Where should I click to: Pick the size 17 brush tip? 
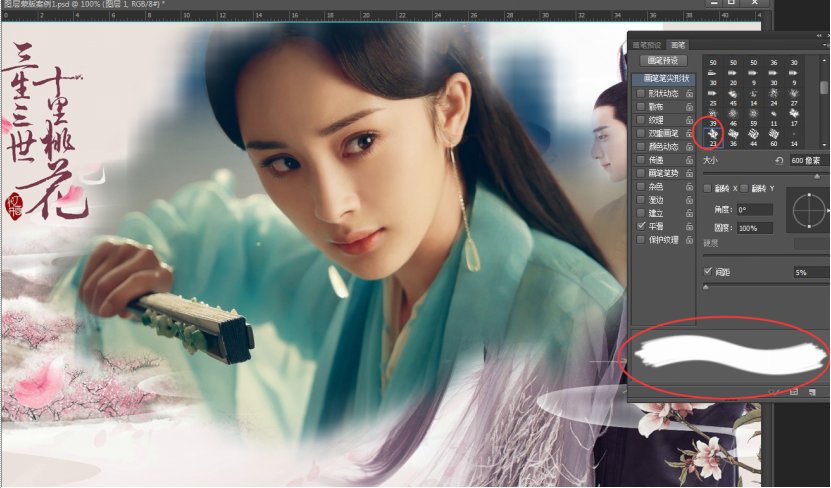pyautogui.click(x=794, y=118)
